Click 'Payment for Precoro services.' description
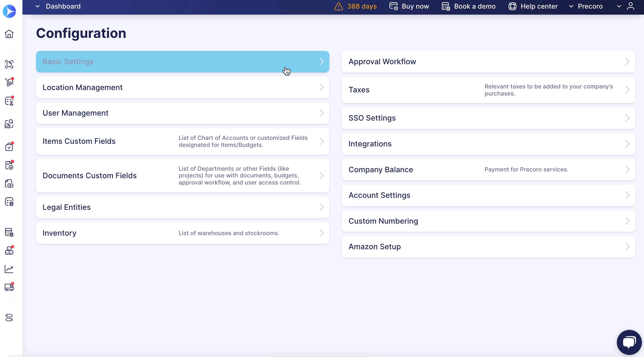 (526, 170)
